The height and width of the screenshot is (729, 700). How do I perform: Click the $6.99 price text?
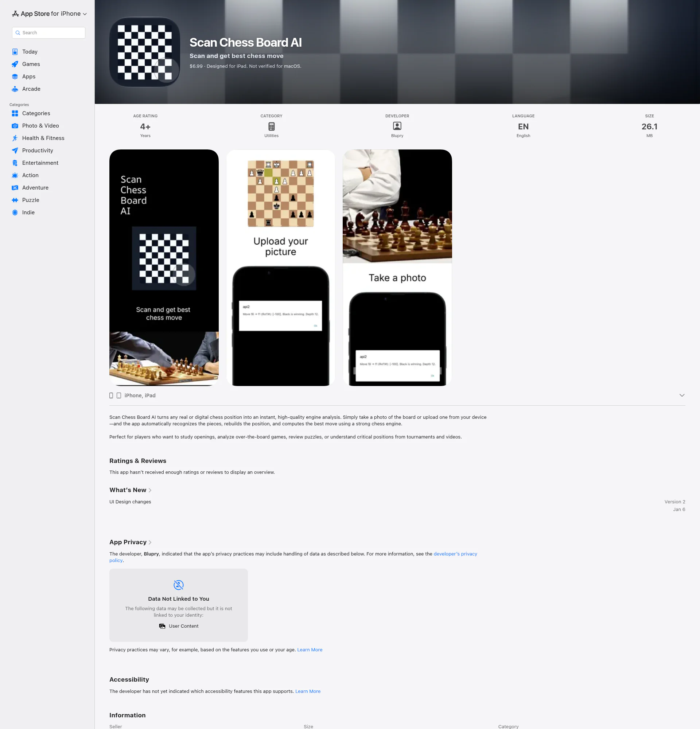click(196, 66)
